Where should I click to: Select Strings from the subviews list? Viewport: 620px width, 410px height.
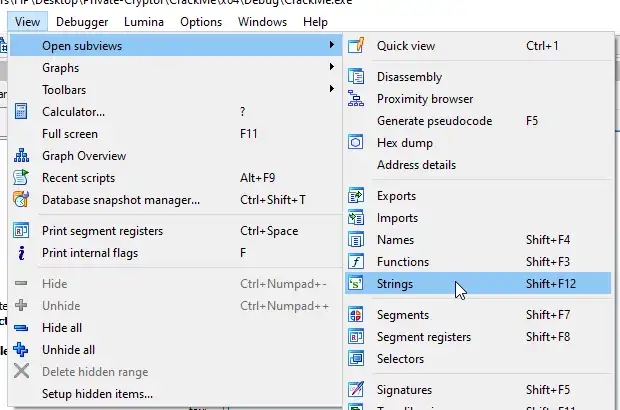click(x=395, y=284)
